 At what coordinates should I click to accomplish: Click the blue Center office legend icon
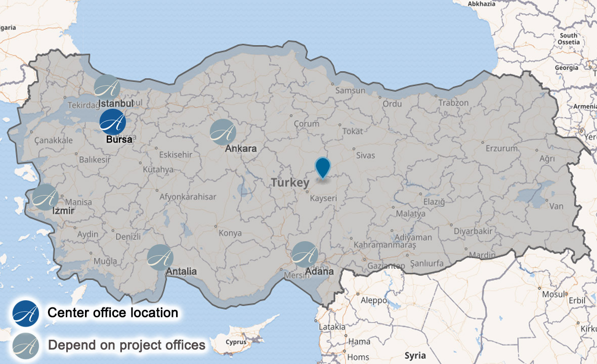click(x=26, y=313)
